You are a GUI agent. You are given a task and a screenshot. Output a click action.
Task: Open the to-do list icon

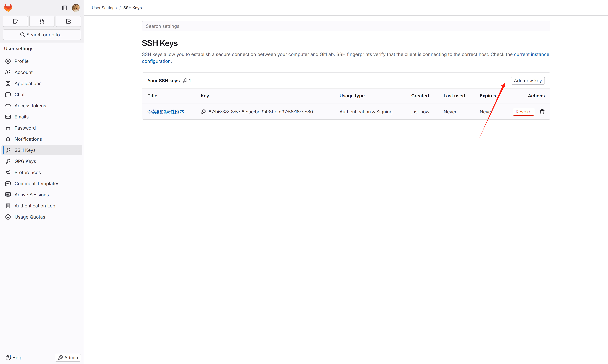coord(68,21)
